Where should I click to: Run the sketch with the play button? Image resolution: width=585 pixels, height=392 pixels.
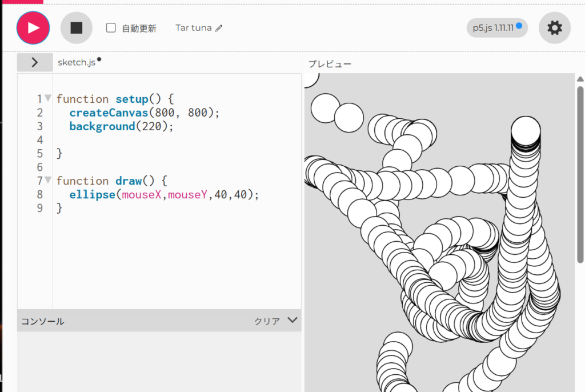click(33, 28)
